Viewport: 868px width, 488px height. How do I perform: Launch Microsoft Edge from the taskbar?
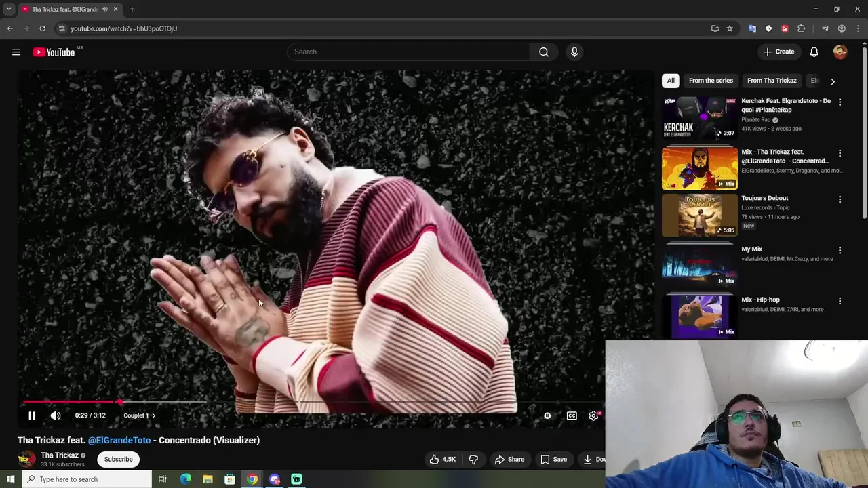point(185,479)
